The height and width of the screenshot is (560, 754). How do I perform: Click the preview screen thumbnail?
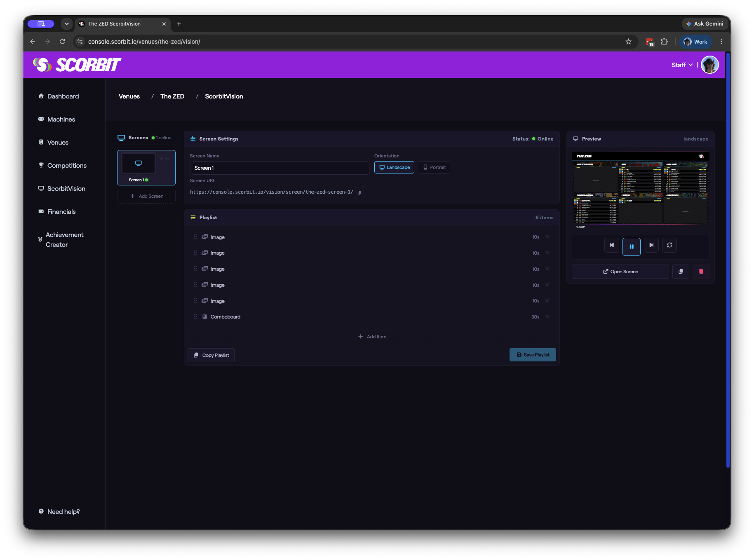point(640,190)
